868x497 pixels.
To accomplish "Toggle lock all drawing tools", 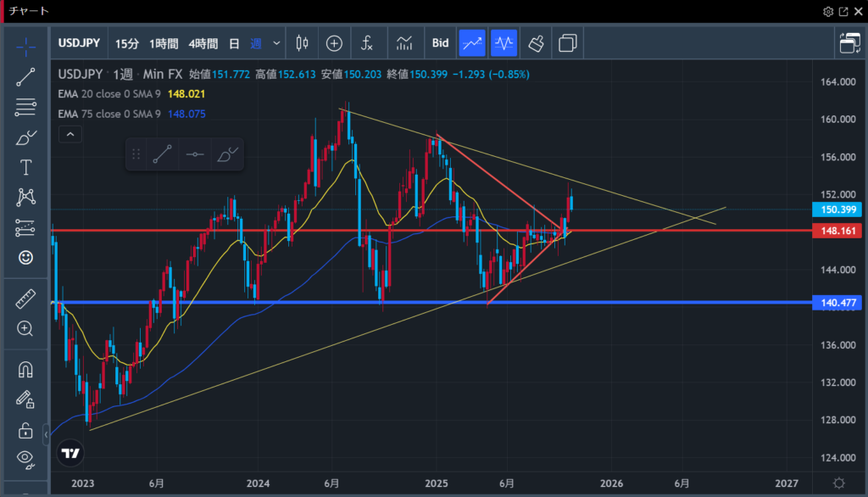I will pos(25,429).
